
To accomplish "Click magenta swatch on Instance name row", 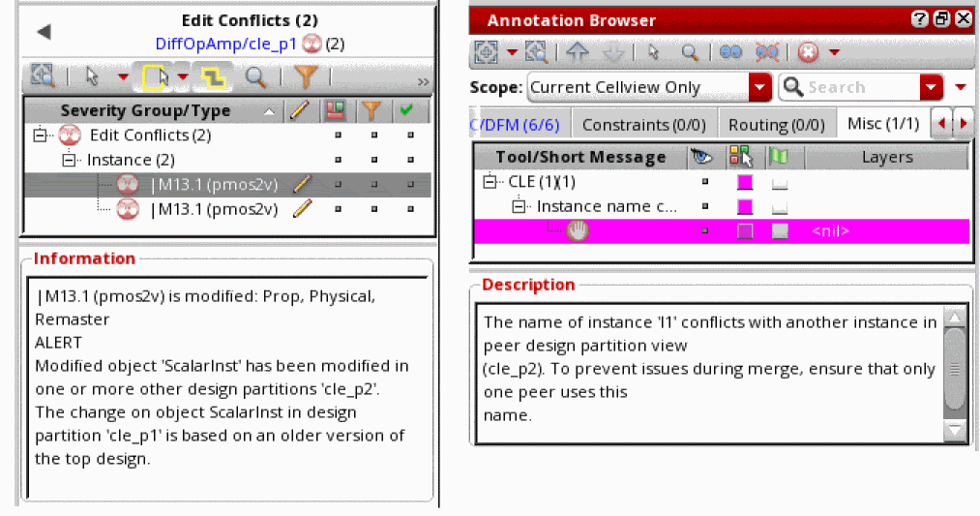I will 744,206.
